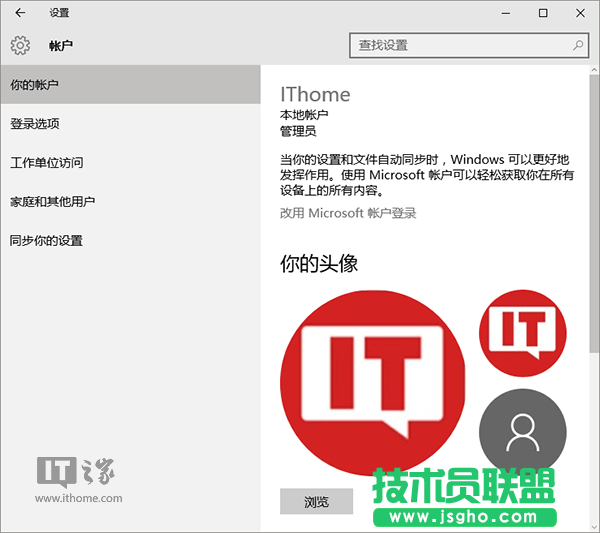Click 改用 Microsoft 帐户登录 link
The height and width of the screenshot is (533, 600).
[x=348, y=213]
